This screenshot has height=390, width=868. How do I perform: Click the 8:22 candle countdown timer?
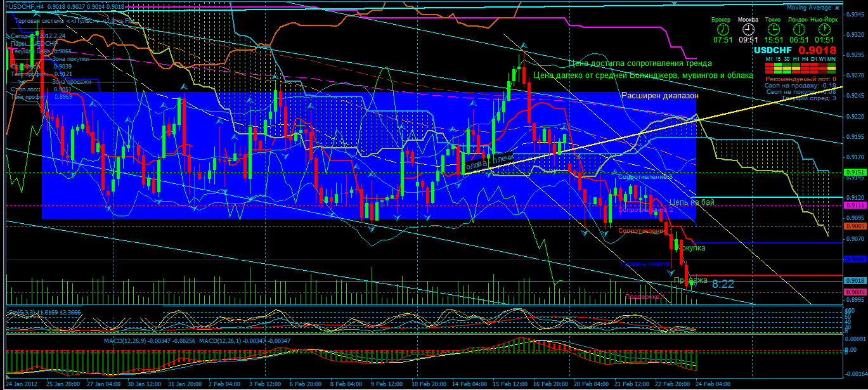tap(723, 284)
